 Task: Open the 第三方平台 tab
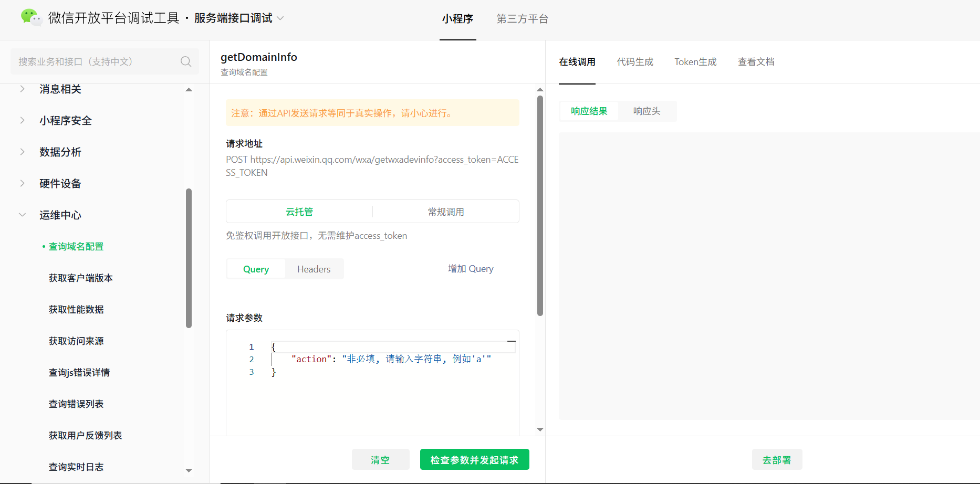click(x=522, y=19)
